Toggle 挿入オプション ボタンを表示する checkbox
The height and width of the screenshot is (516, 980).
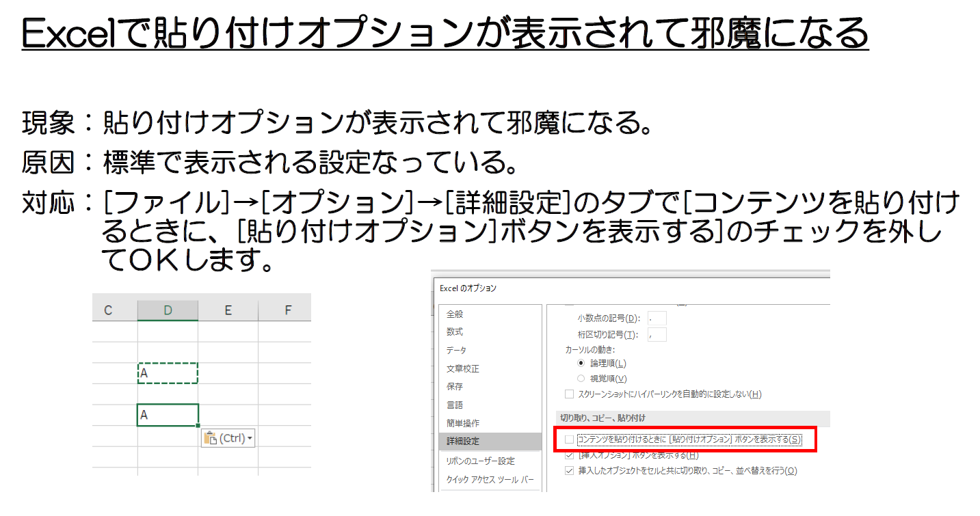[569, 455]
